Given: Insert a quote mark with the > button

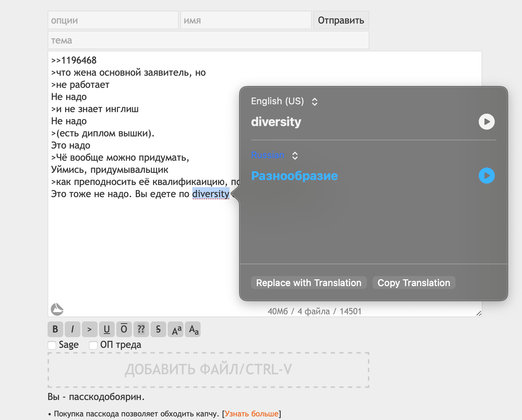Looking at the screenshot, I should pyautogui.click(x=90, y=329).
